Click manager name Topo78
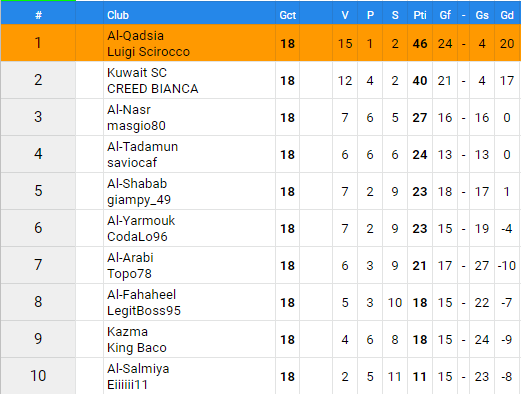The image size is (521, 394). pyautogui.click(x=129, y=274)
